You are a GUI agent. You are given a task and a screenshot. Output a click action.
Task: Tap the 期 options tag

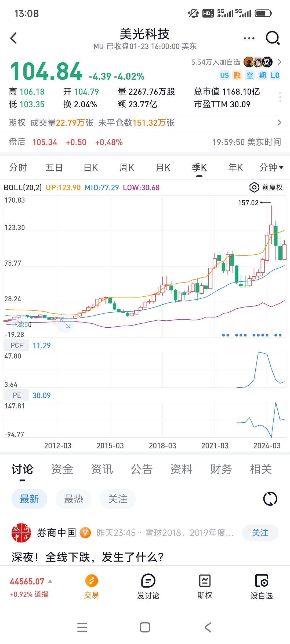pyautogui.click(x=262, y=75)
